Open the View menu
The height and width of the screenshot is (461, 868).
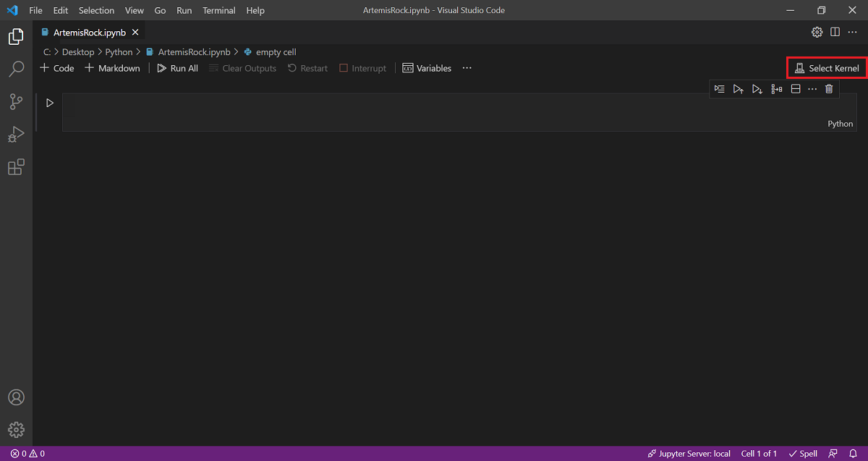[134, 10]
